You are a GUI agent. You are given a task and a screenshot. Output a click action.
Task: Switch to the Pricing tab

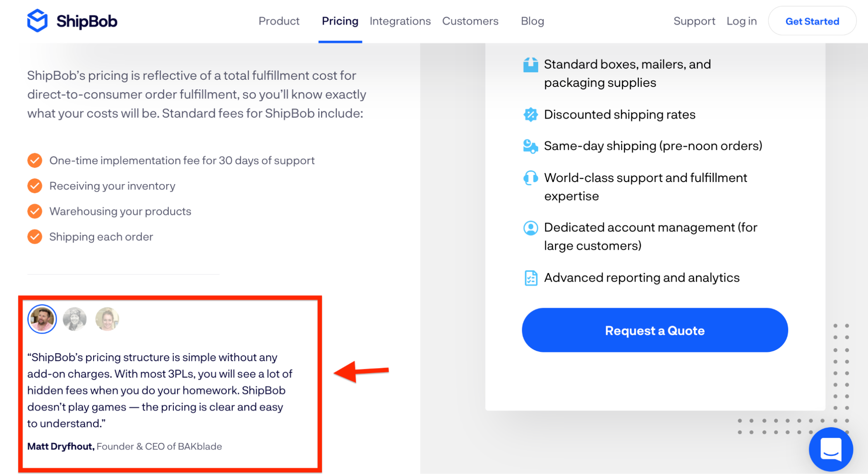[340, 21]
